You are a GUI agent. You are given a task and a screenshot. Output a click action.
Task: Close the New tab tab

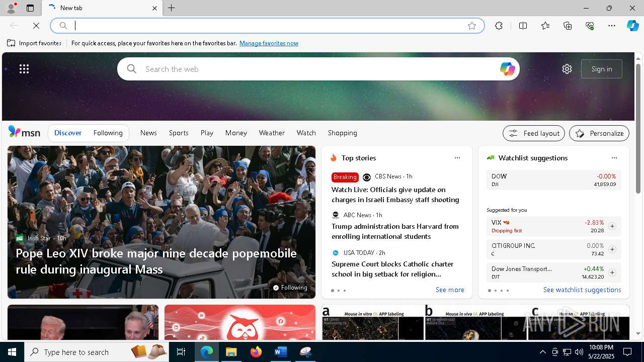pos(154,8)
